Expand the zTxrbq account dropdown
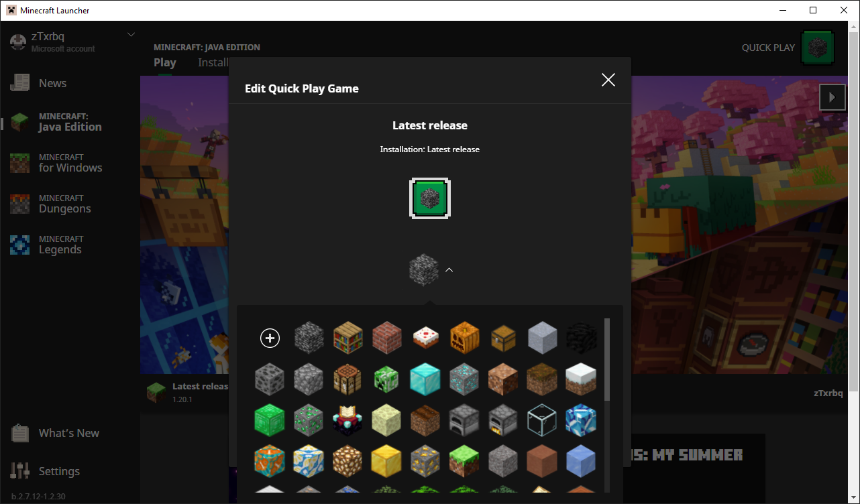The width and height of the screenshot is (860, 504). 131,35
